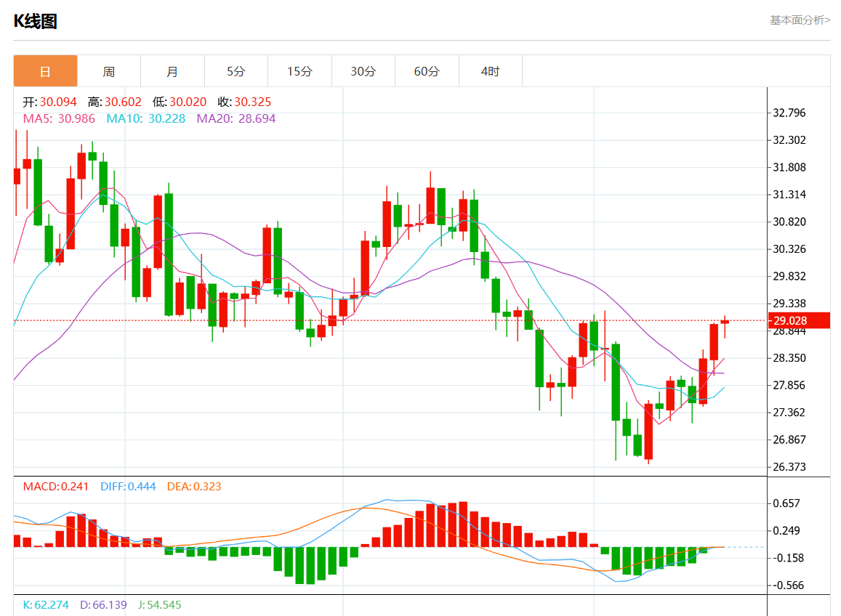Click the DEA: 0.323 label

coord(194,486)
